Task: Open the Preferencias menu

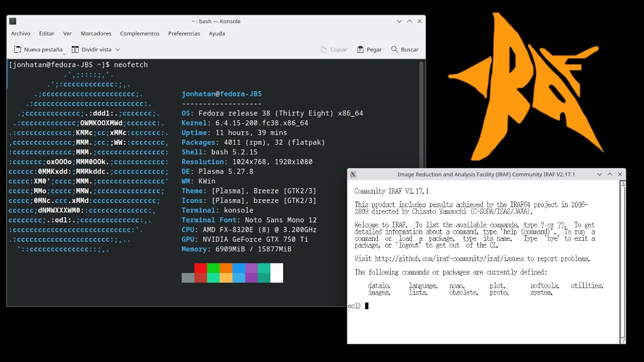Action: coord(184,34)
